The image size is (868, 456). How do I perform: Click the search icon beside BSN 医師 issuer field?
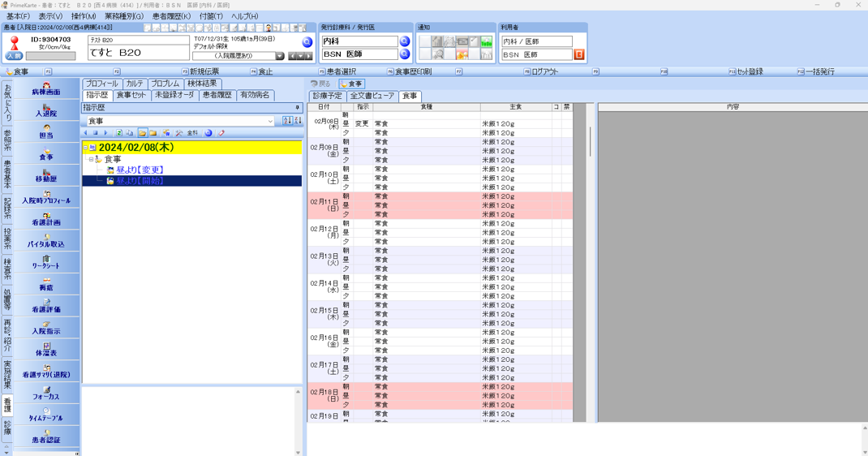coord(405,54)
